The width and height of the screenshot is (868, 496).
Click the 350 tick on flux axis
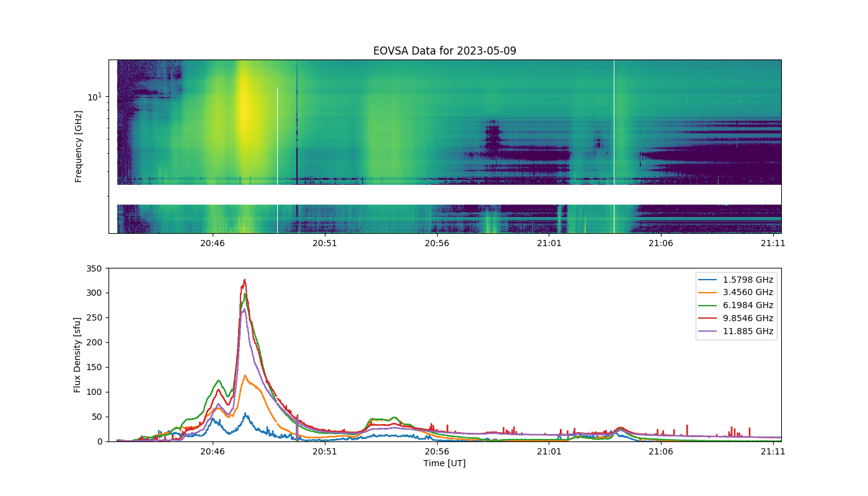[95, 268]
